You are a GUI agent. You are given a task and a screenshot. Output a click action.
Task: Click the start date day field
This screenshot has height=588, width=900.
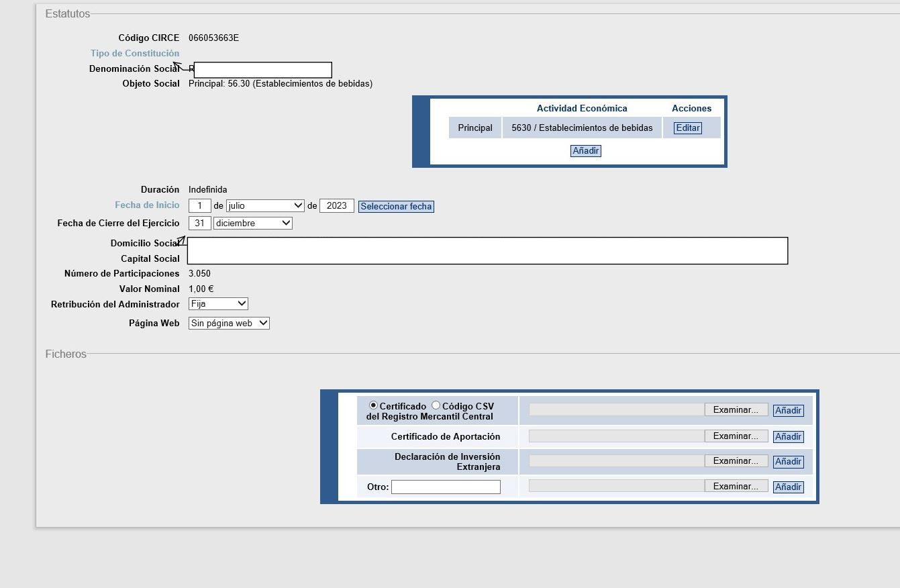[x=200, y=206]
